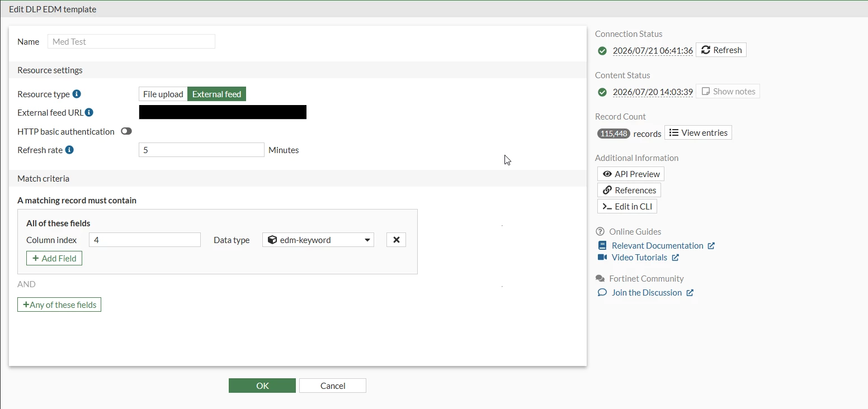Image resolution: width=868 pixels, height=409 pixels.
Task: Open Join the Discussion link
Action: tap(647, 292)
